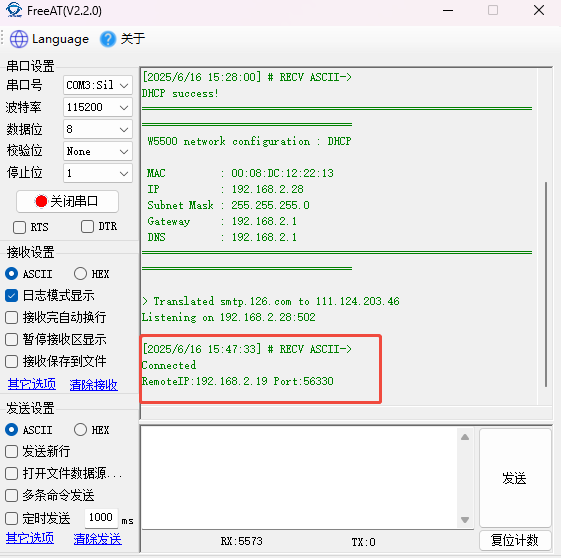The width and height of the screenshot is (561, 558).
Task: Expand the COM3 serial port dropdown
Action: click(x=98, y=85)
